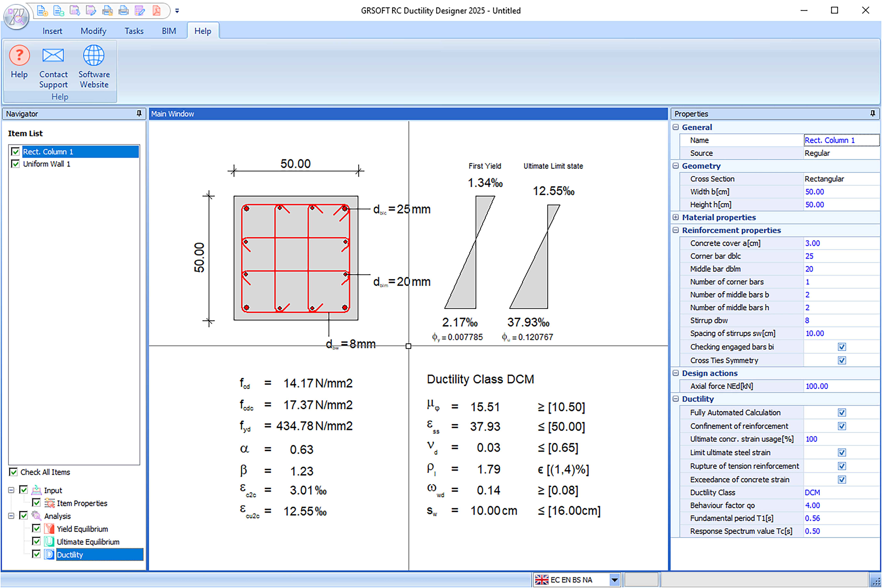Switch to the BIM ribbon tab

(x=169, y=31)
